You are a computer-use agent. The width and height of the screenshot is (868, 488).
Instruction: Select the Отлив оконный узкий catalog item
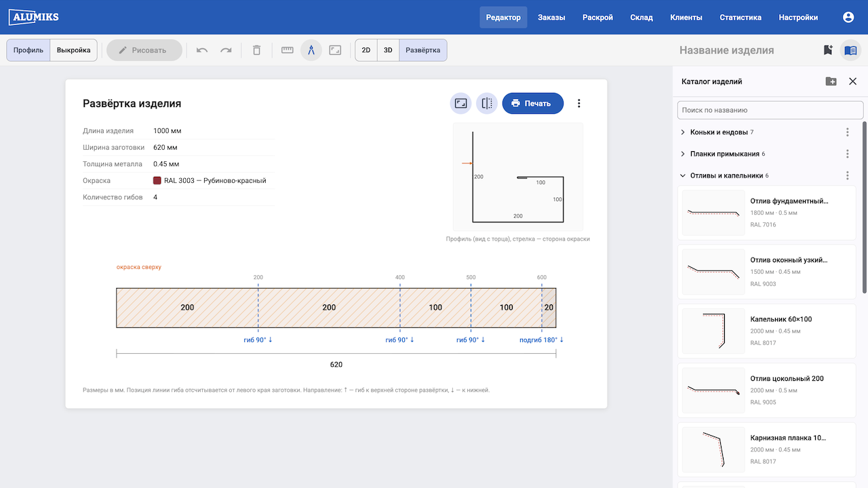click(x=767, y=272)
